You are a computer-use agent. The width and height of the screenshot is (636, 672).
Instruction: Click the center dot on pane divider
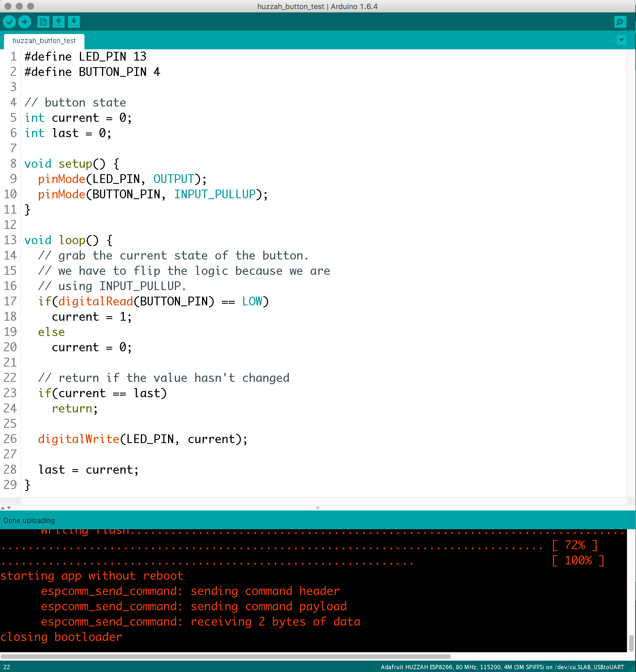317,508
